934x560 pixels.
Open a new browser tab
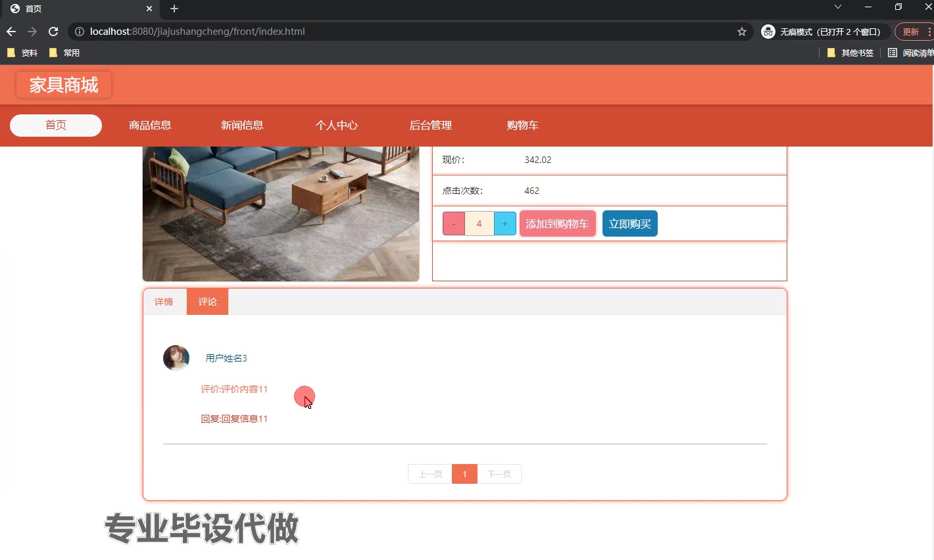tap(174, 9)
